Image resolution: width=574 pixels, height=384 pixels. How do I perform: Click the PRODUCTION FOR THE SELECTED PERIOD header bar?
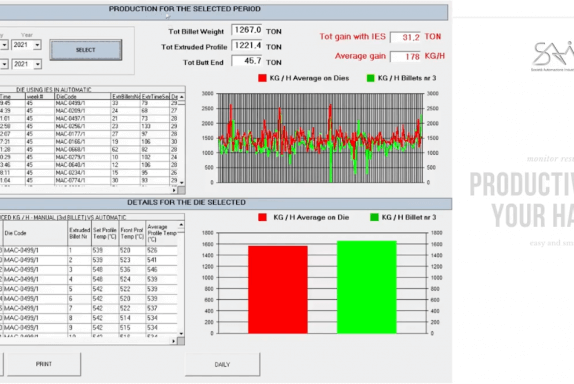pyautogui.click(x=224, y=12)
